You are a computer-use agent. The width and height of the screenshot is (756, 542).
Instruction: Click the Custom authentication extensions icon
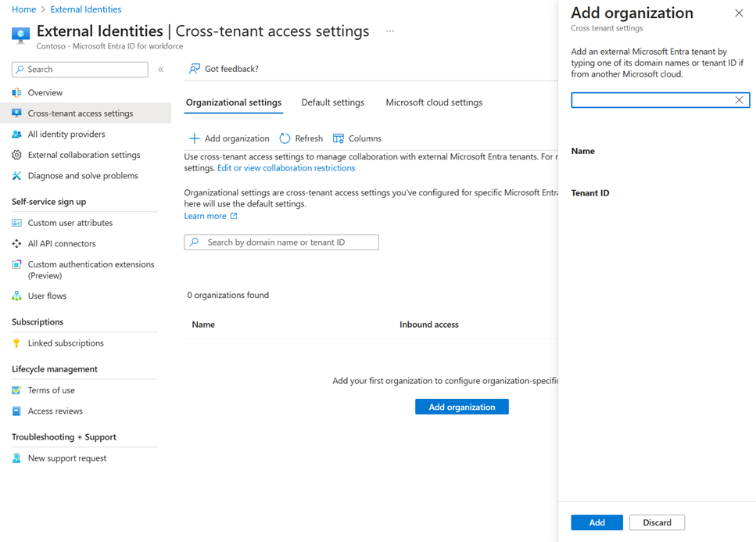point(17,264)
